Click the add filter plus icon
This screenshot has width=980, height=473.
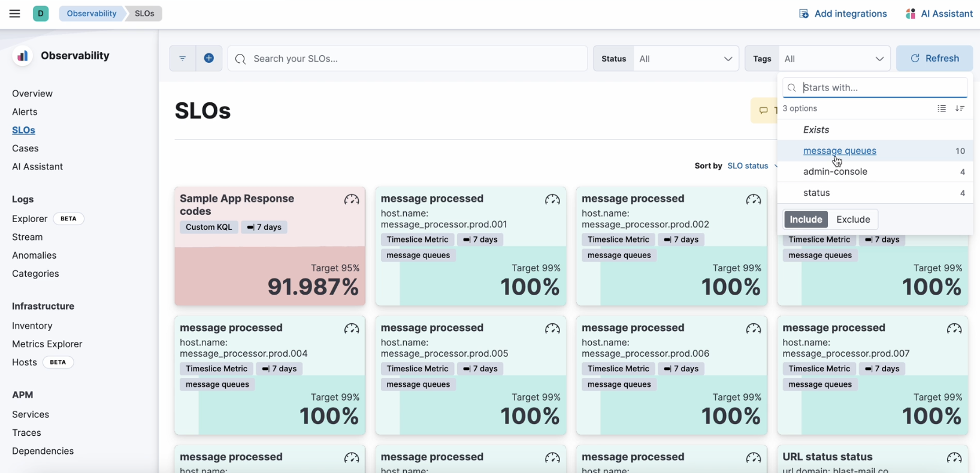(x=209, y=59)
